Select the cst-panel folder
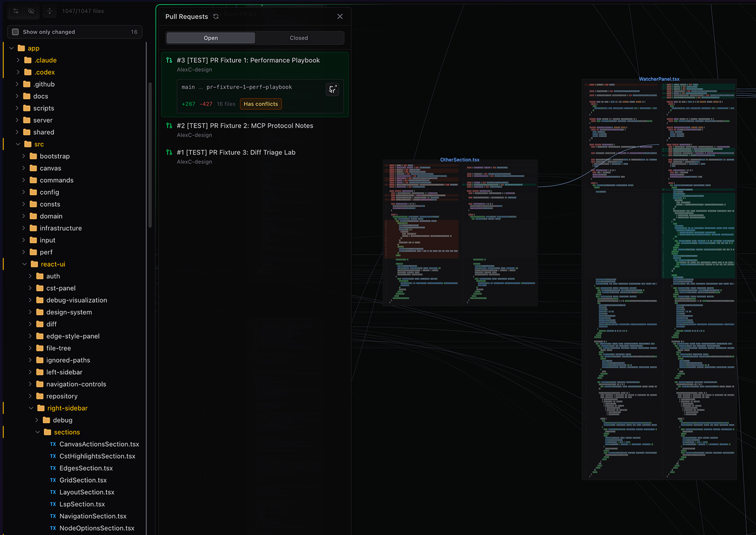The image size is (756, 535). pyautogui.click(x=61, y=288)
